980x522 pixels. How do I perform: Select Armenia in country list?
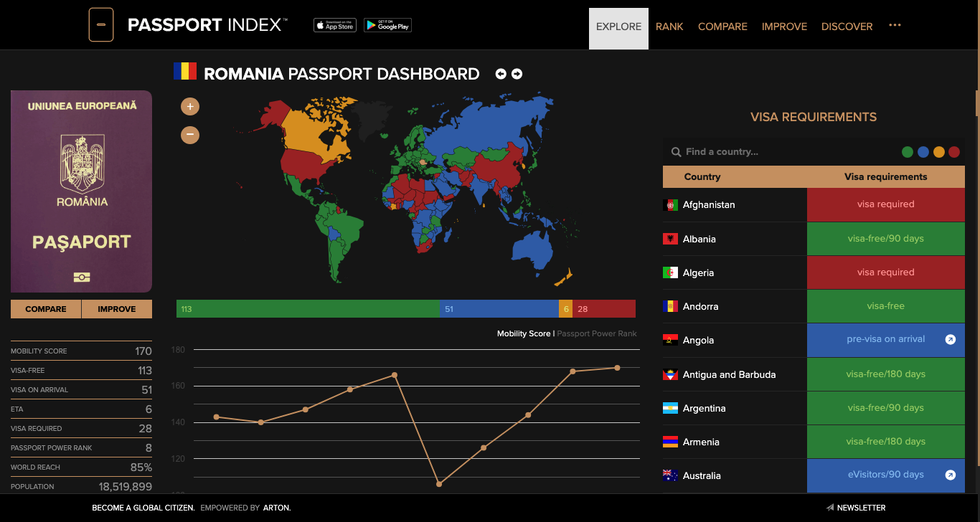701,442
